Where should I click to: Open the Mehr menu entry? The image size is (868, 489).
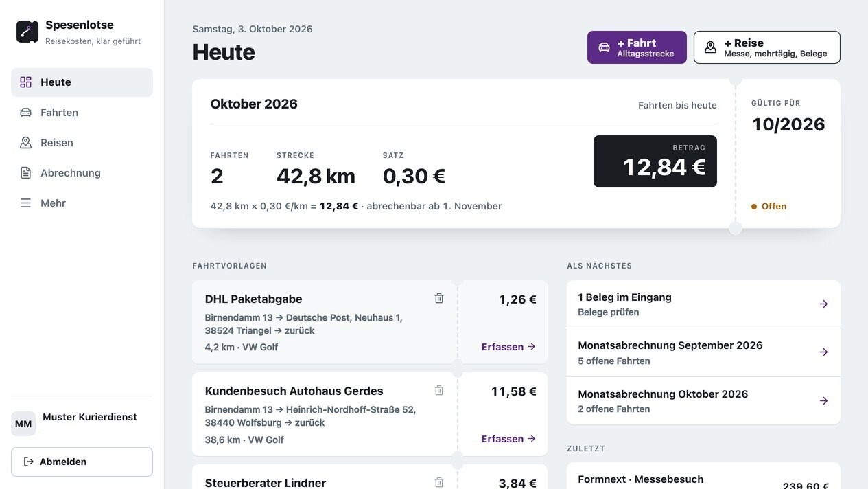click(82, 203)
